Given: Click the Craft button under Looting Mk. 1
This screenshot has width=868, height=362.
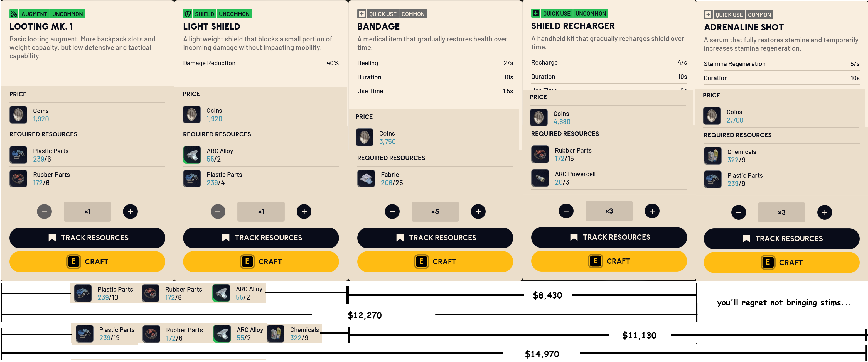Looking at the screenshot, I should pos(87,261).
